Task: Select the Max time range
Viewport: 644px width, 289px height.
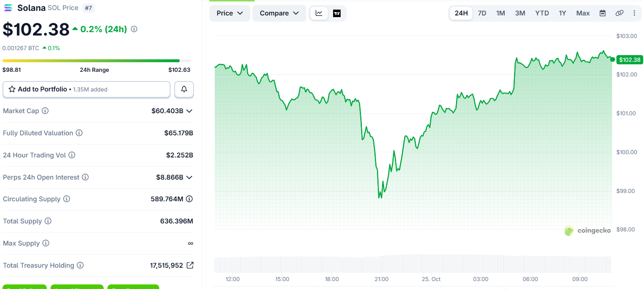Action: click(583, 13)
